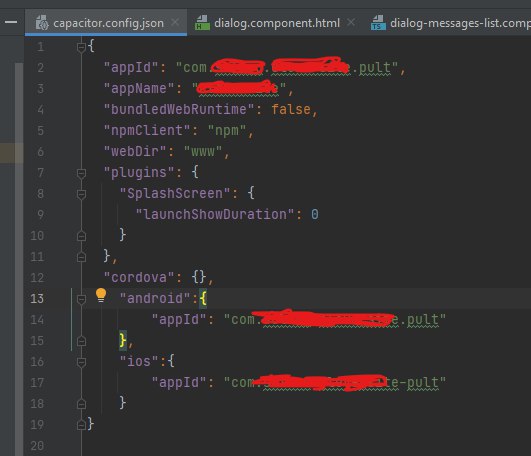
Task: Click the highlighted closing brace on line 15
Action: click(x=123, y=340)
